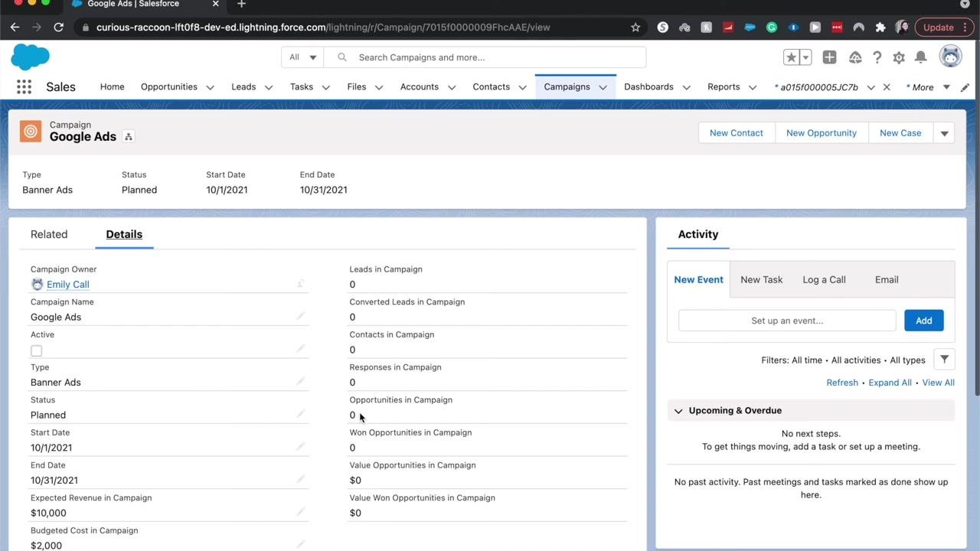Switch to the New Task tab
Viewport: 980px width, 551px height.
[761, 279]
